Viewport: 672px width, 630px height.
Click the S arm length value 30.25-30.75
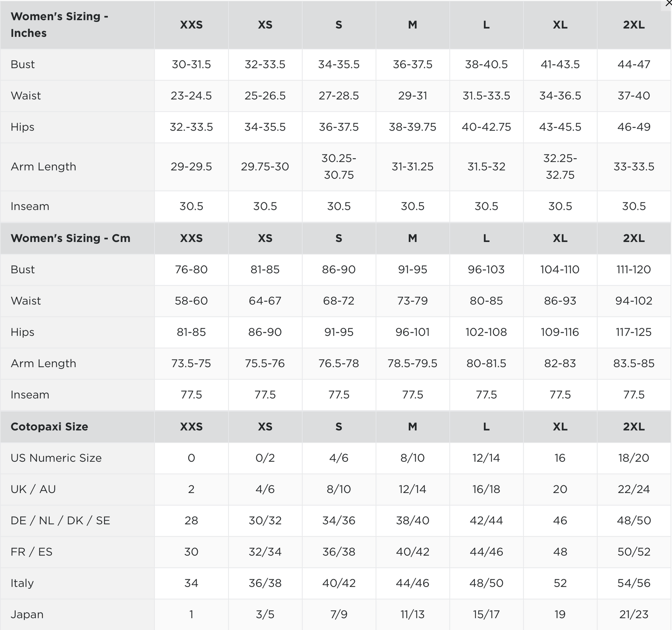coord(339,166)
